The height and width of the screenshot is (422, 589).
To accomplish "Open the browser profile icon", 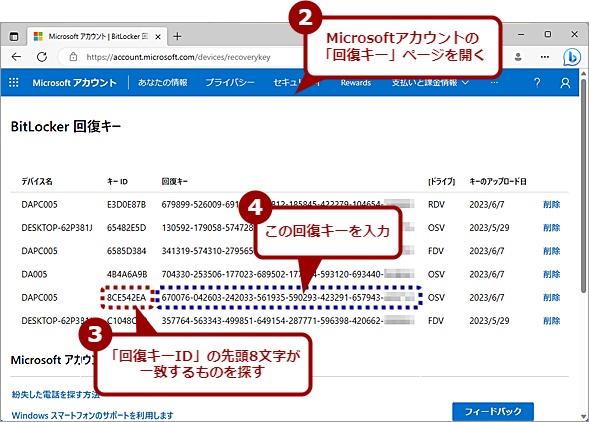I will pos(518,57).
